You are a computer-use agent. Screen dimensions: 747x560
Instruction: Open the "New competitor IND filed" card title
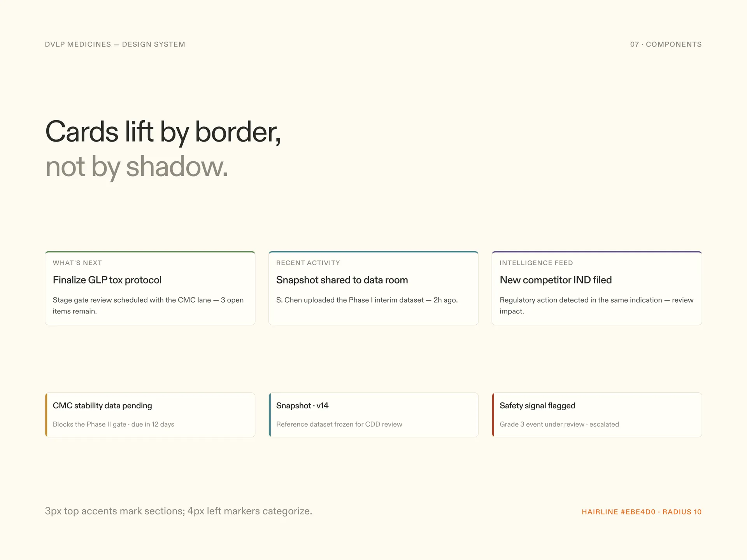click(x=556, y=280)
